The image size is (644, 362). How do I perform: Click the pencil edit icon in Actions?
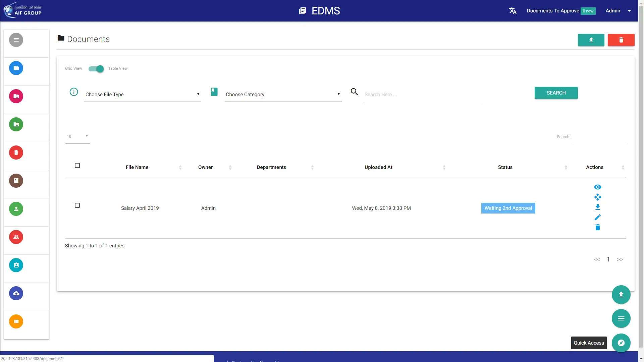pos(597,217)
